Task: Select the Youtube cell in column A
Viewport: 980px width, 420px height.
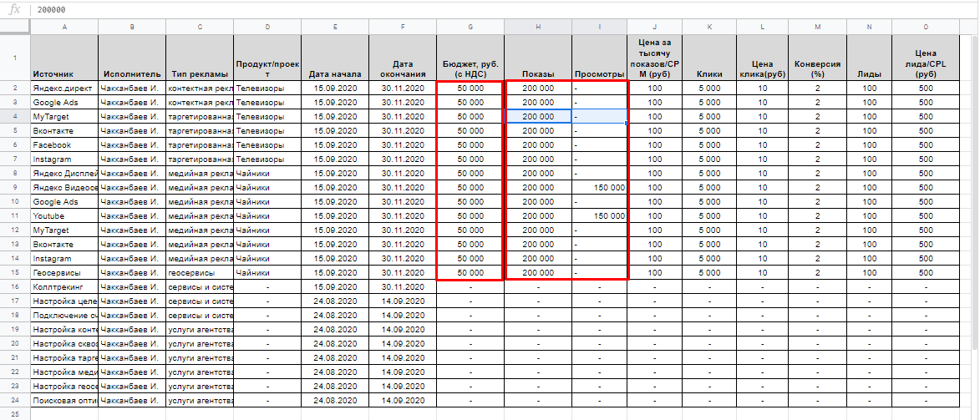Action: pos(64,215)
